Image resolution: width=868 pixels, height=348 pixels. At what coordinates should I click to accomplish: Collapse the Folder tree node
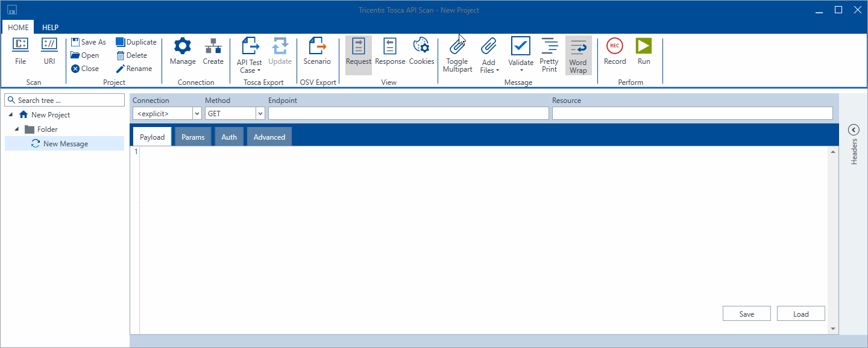(17, 129)
